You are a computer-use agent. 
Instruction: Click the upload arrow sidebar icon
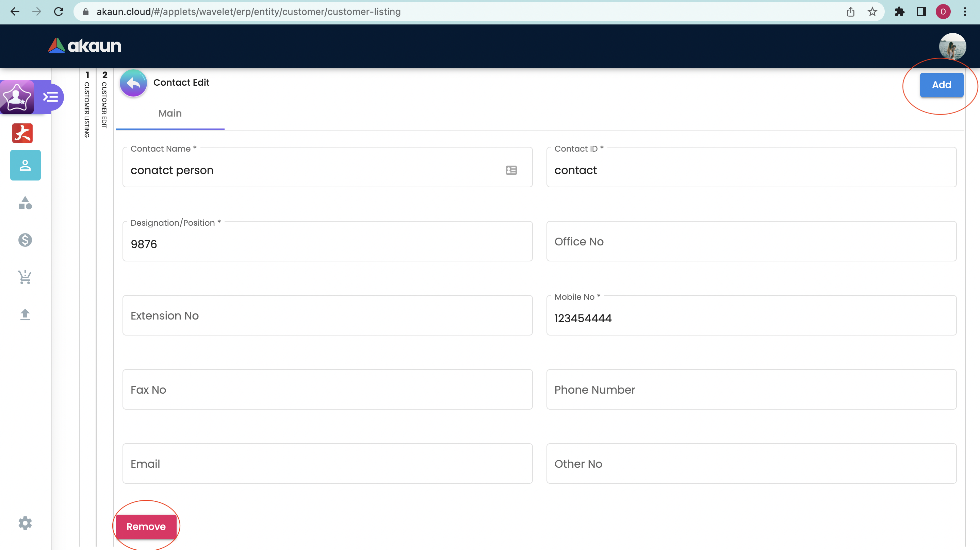pos(25,314)
